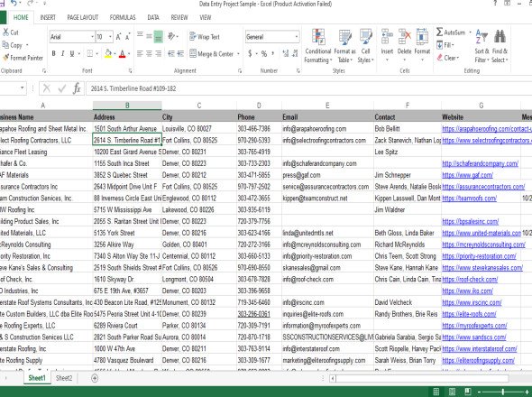This screenshot has height=397, width=532.
Task: Click the horizontal scrollbar track
Action: pos(422,378)
